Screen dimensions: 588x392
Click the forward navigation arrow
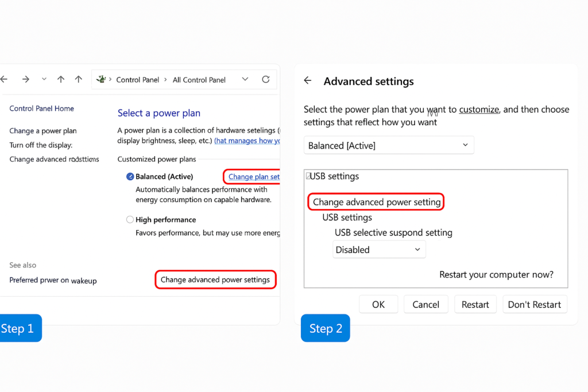click(x=25, y=79)
